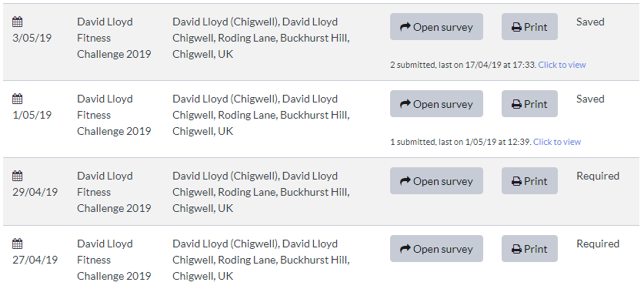Image resolution: width=644 pixels, height=289 pixels.
Task: Click calendar icon beside 29/04/19 date
Action: coord(17,176)
